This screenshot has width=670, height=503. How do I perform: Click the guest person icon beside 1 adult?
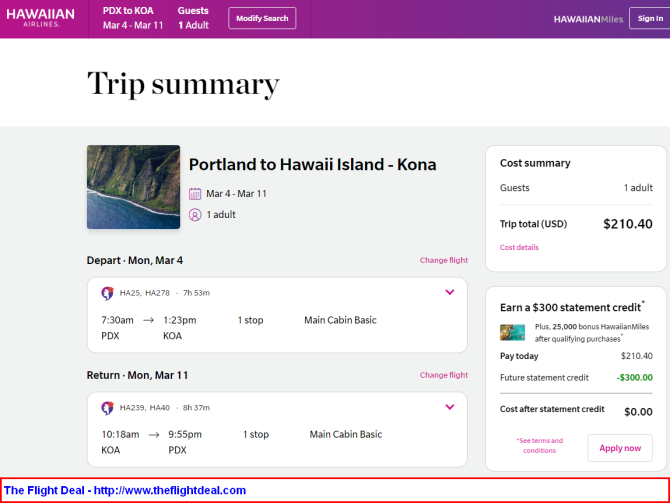coord(195,215)
